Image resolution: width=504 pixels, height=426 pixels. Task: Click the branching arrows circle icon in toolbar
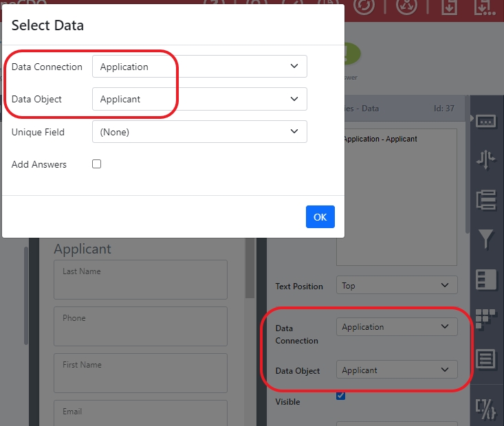[406, 5]
